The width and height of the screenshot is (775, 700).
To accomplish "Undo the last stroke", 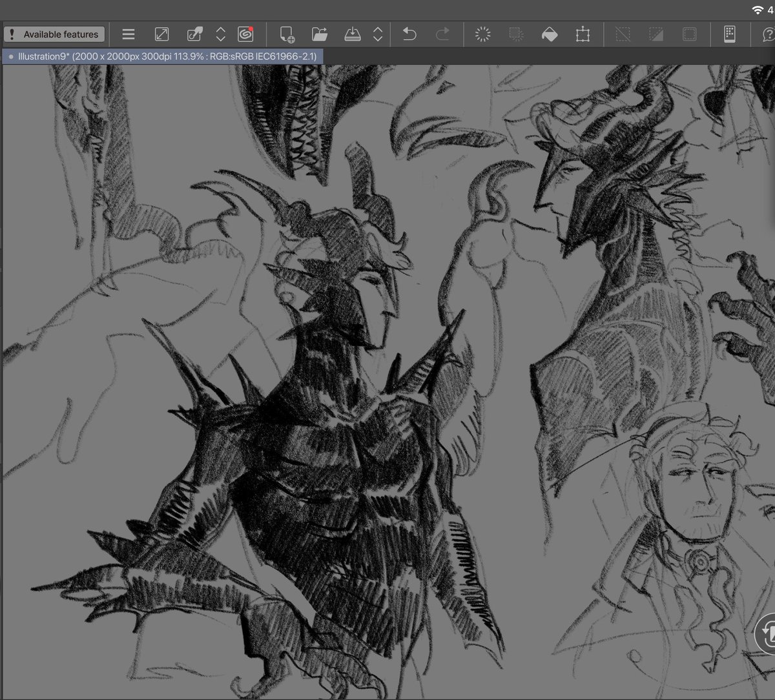I will [x=409, y=34].
